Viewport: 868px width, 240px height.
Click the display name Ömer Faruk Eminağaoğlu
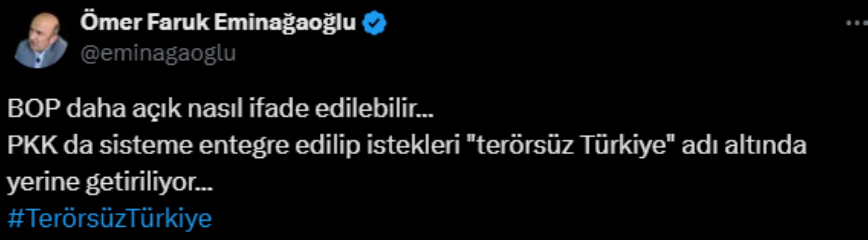point(218,23)
